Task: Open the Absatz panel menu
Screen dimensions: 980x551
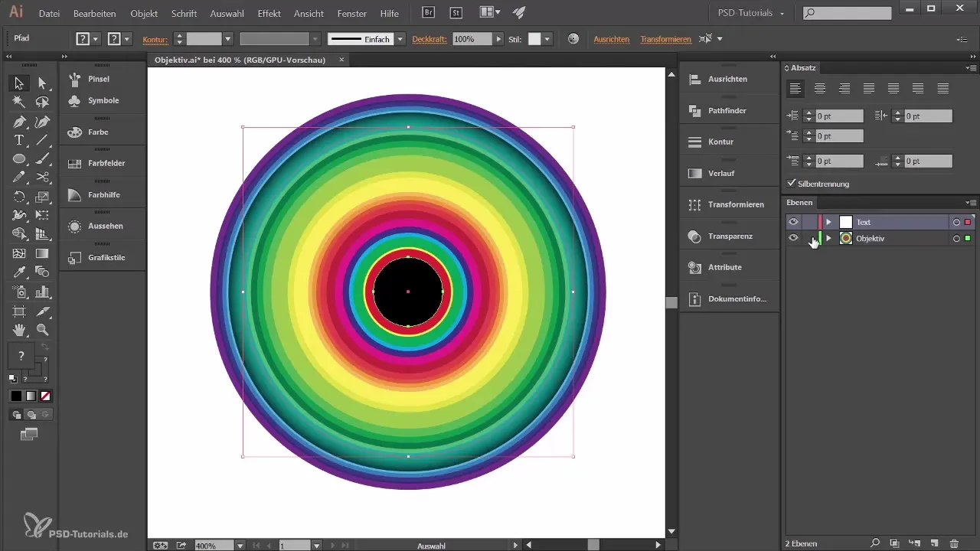Action: 972,67
